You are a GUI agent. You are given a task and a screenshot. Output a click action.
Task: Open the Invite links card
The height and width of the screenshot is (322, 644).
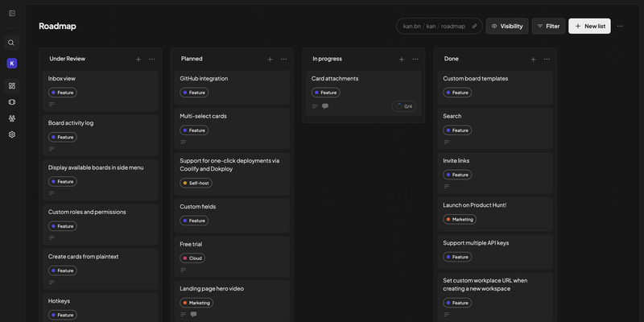(x=495, y=173)
